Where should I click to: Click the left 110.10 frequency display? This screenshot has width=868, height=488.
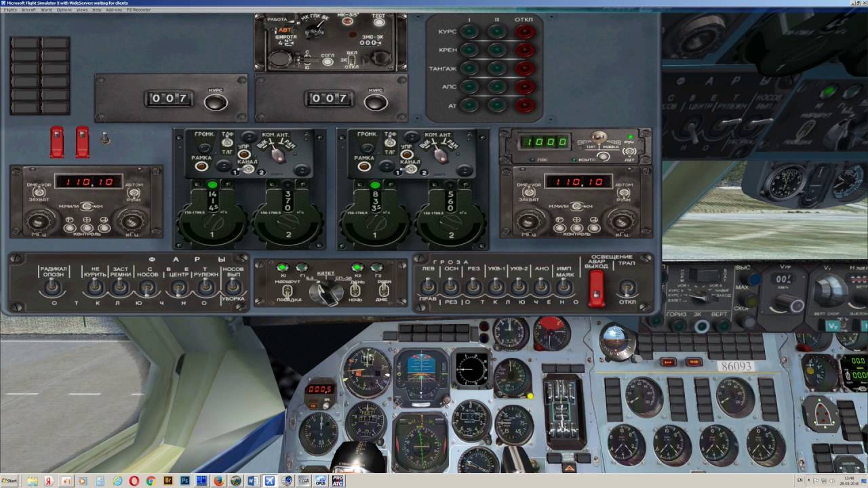click(88, 182)
